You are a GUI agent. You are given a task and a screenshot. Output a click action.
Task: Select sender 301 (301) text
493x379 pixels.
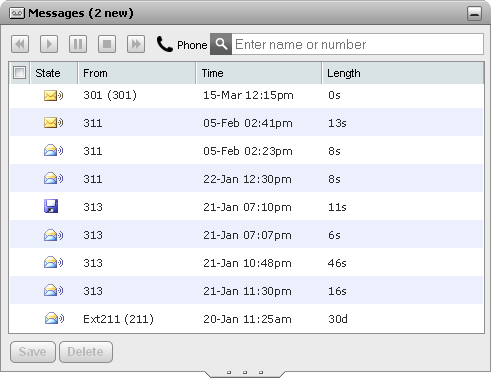pos(110,95)
